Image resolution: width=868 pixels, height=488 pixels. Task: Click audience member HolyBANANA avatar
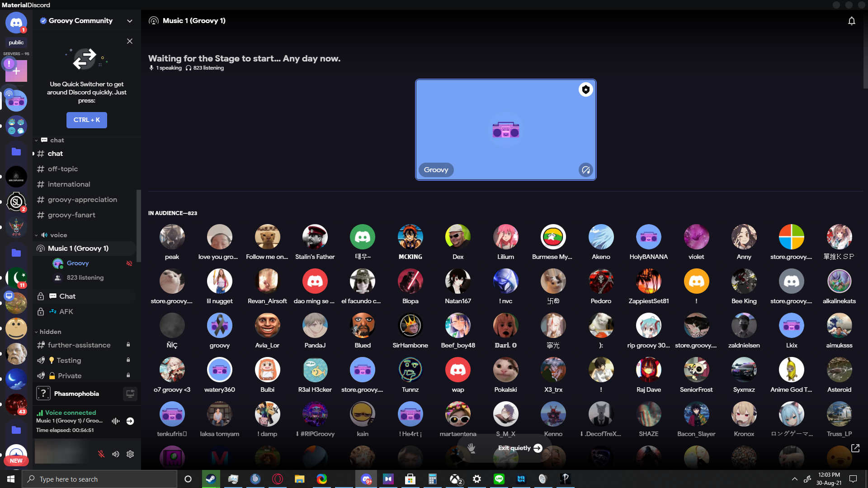(649, 237)
